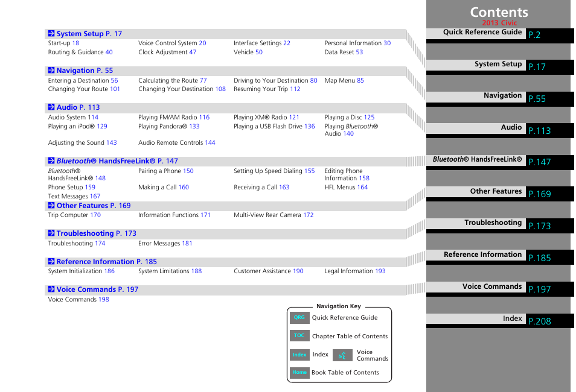Click arrow icon beside Bluetooth HandsFreeLink heading
The width and height of the screenshot is (576, 392).
click(x=51, y=160)
